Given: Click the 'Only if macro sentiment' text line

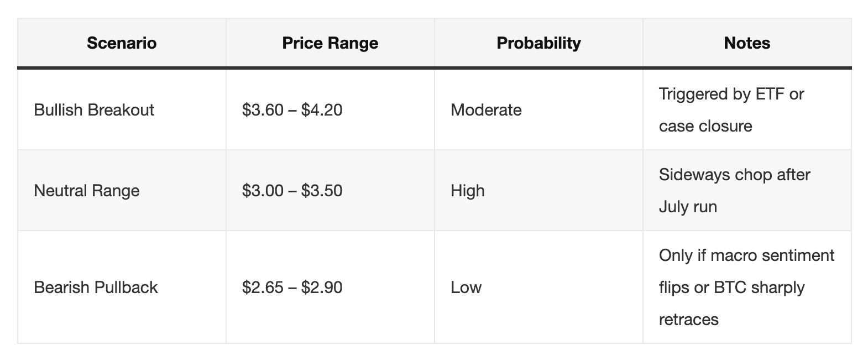Looking at the screenshot, I should click(746, 255).
